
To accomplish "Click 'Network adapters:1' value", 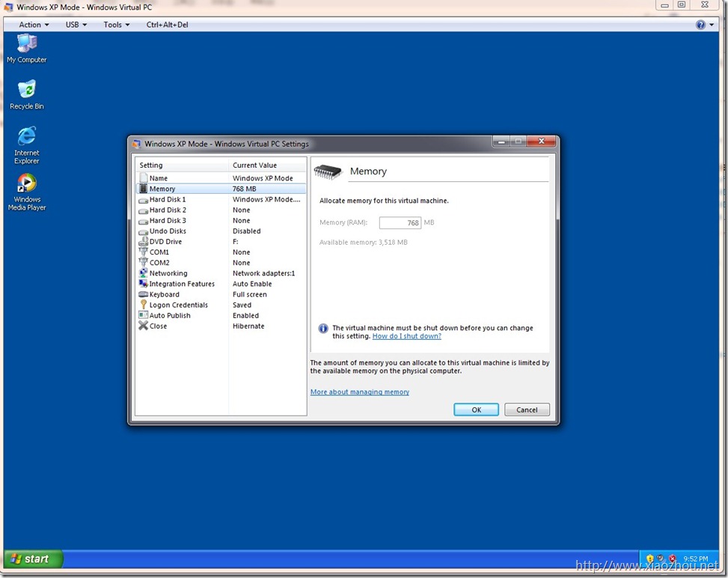I will tap(263, 273).
